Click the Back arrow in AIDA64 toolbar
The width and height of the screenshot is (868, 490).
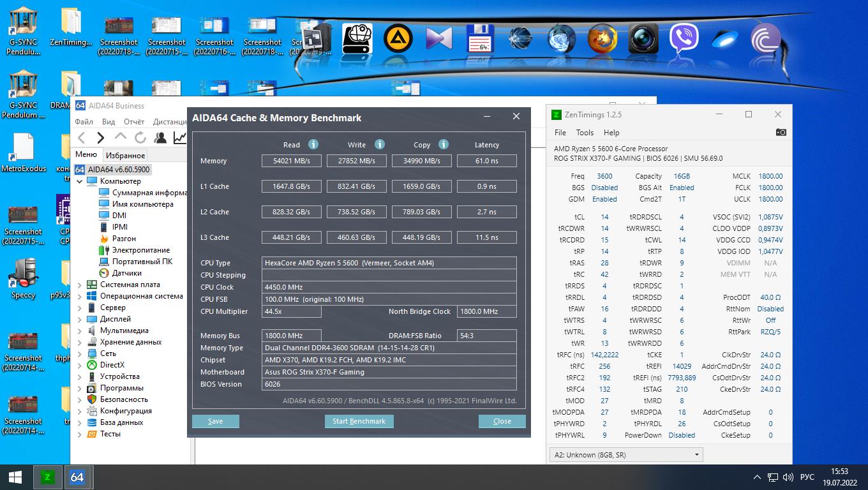pos(81,138)
